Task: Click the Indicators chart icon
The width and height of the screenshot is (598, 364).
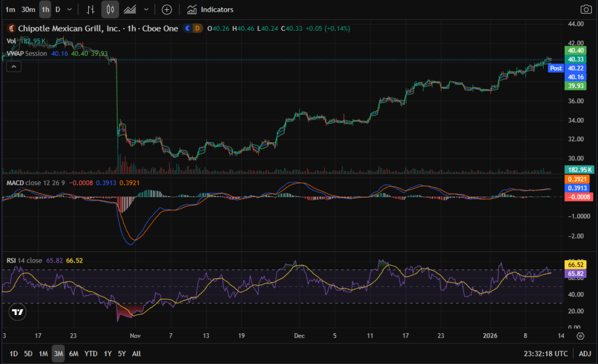Action: click(192, 9)
